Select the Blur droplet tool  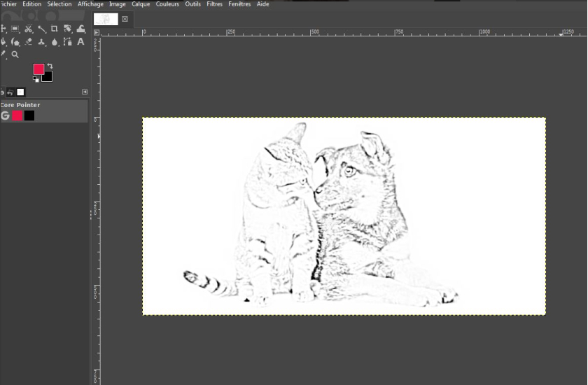pyautogui.click(x=55, y=42)
